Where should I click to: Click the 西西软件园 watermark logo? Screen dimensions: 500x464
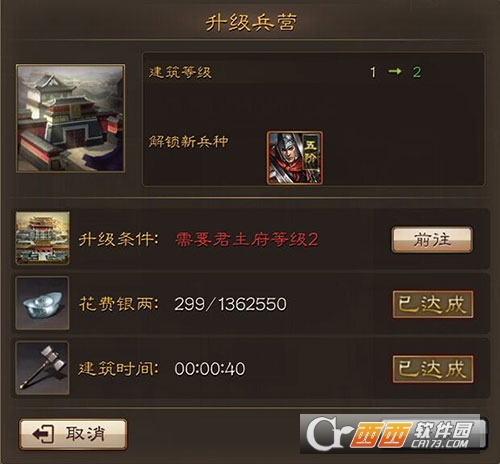pyautogui.click(x=393, y=434)
